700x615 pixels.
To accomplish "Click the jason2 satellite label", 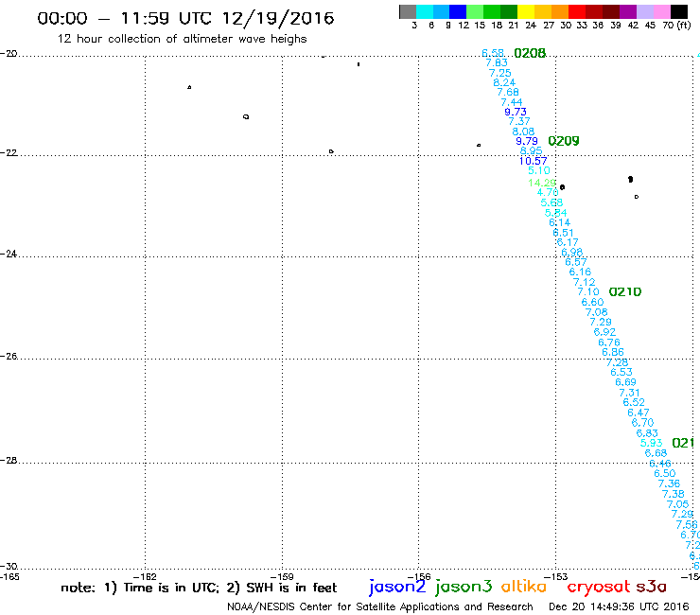I will [x=397, y=587].
